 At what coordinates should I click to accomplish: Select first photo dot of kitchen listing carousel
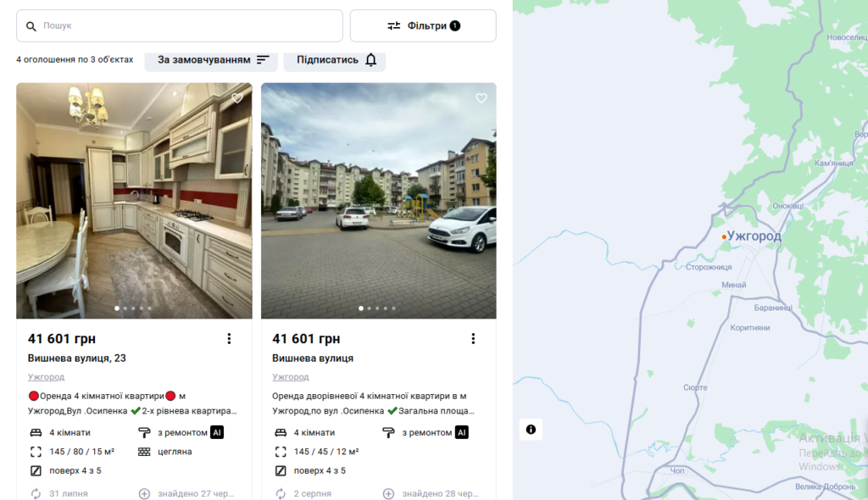(x=117, y=308)
